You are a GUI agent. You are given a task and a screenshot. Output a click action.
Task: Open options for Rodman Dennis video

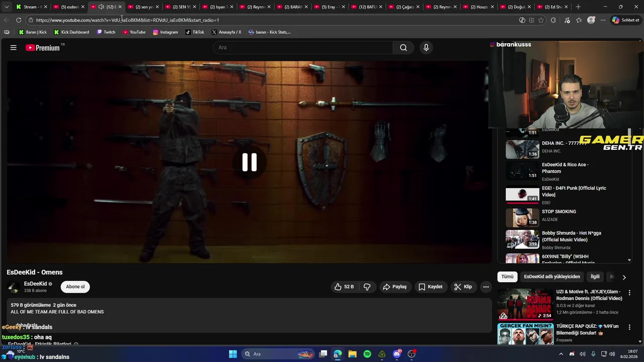[x=629, y=293]
